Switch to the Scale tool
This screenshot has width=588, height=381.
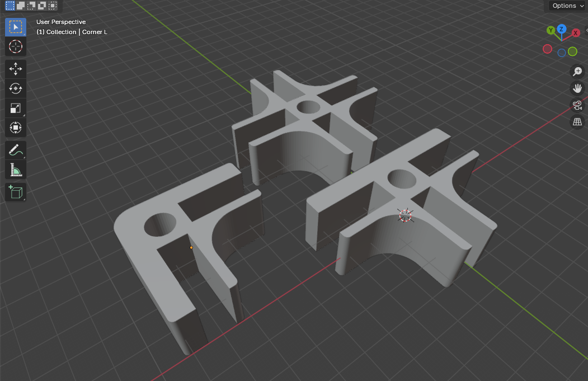click(x=15, y=109)
